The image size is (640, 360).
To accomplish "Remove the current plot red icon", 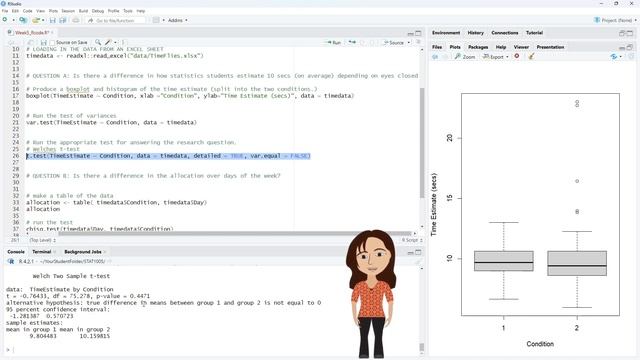I will (x=517, y=56).
